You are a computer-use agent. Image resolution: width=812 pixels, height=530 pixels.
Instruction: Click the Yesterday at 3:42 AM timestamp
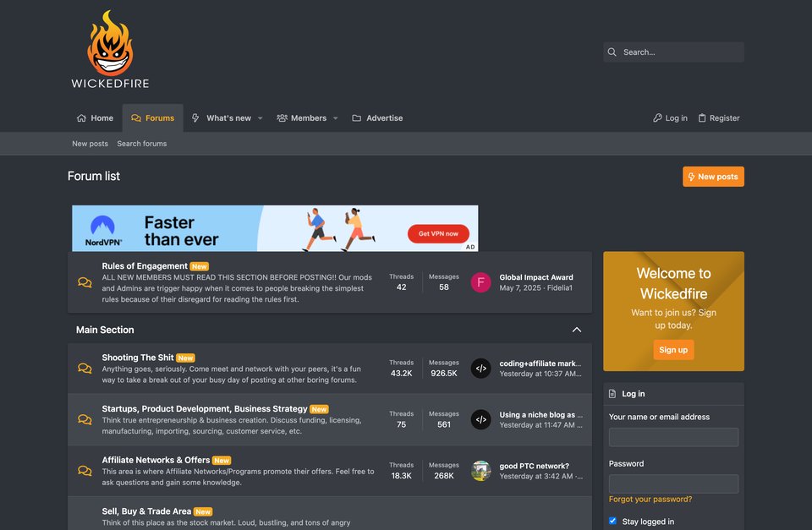(536, 476)
